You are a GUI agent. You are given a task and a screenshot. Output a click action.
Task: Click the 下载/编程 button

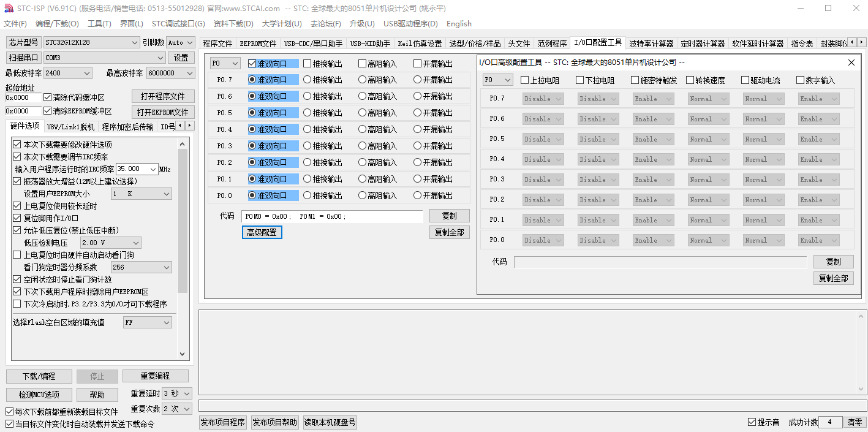tap(39, 376)
